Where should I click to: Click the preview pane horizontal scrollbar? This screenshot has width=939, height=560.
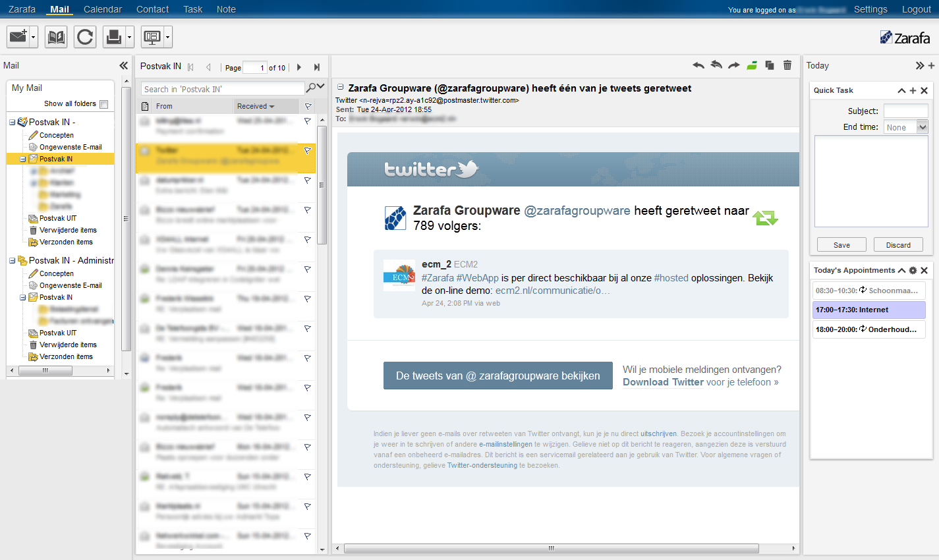coord(551,548)
